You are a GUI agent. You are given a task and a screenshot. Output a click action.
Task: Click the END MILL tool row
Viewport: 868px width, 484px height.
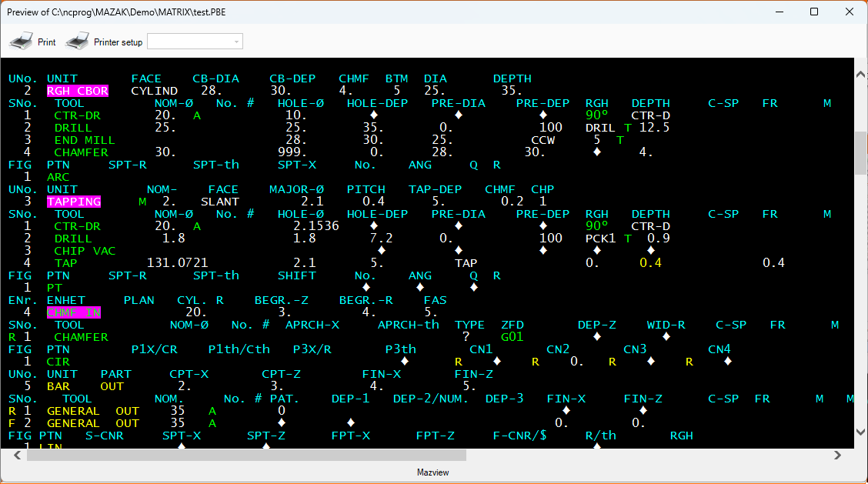coord(84,140)
